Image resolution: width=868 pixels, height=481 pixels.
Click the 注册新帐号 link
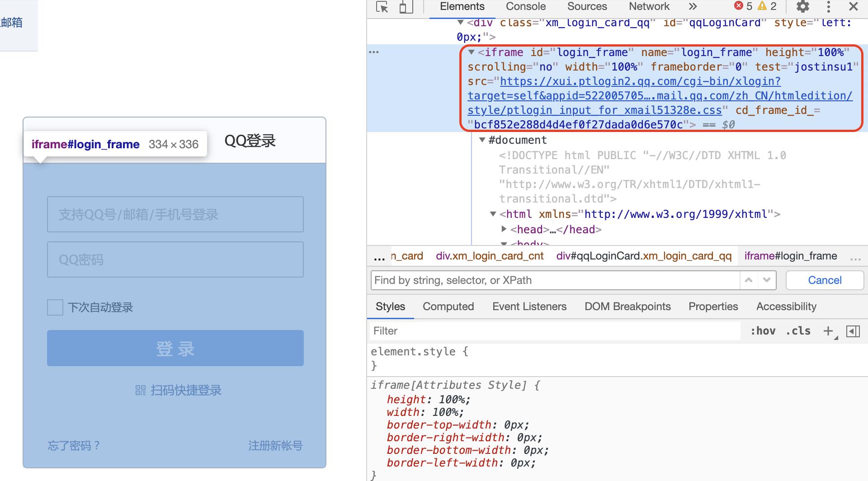[x=275, y=446]
